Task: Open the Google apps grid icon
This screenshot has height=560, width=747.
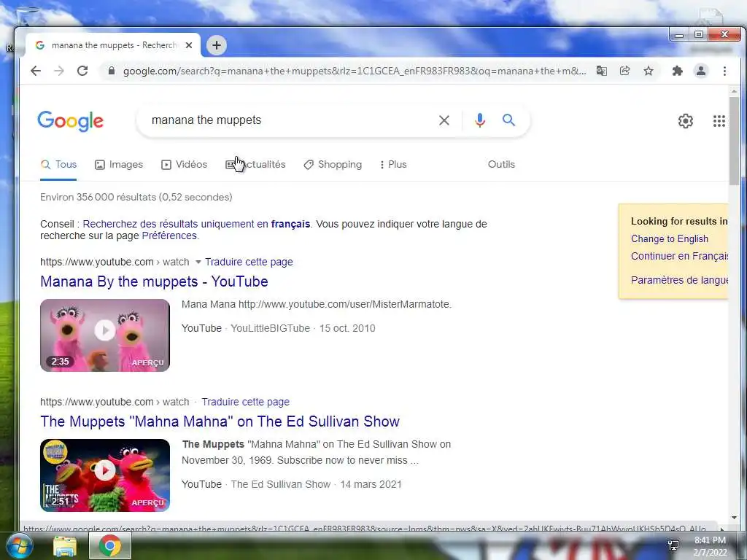Action: click(719, 121)
